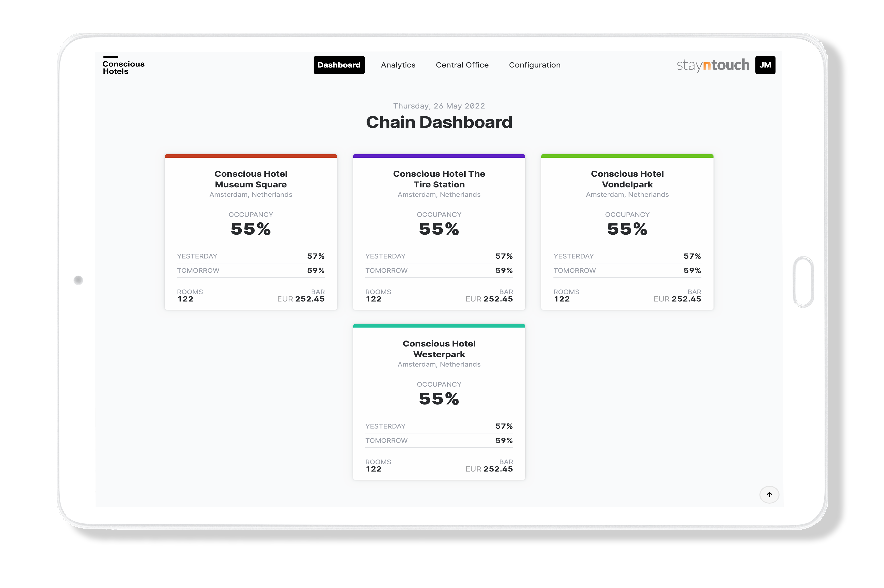Click Westerpark Tomorrow 59% value

[504, 441]
